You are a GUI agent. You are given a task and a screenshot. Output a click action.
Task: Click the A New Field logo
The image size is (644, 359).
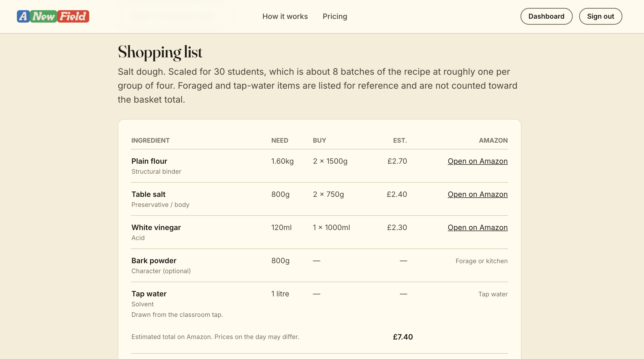point(53,16)
